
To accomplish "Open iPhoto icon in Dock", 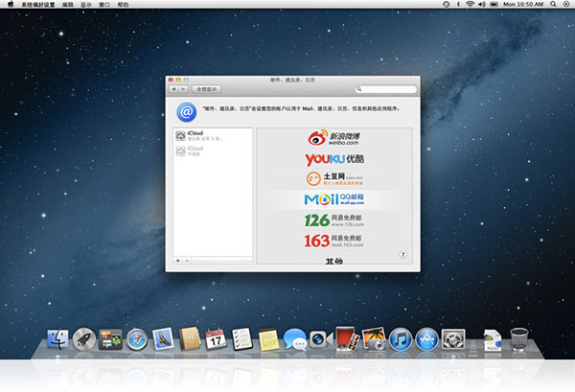I will click(374, 339).
